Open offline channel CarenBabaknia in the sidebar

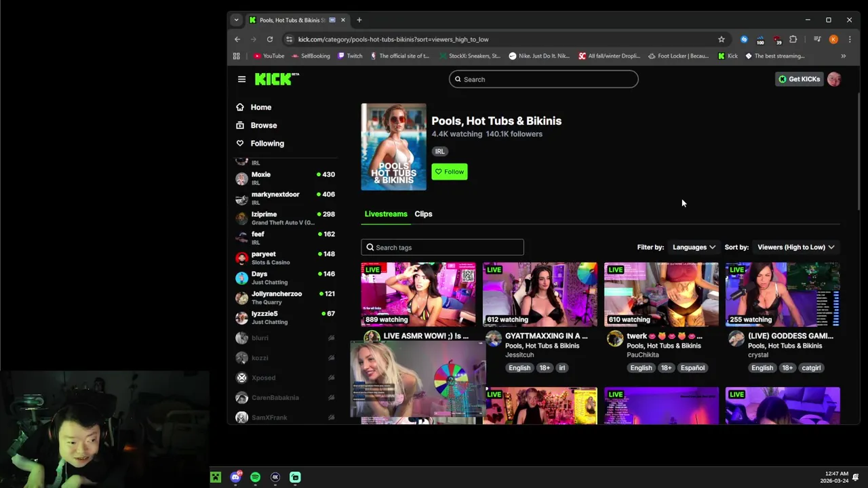[x=285, y=397]
